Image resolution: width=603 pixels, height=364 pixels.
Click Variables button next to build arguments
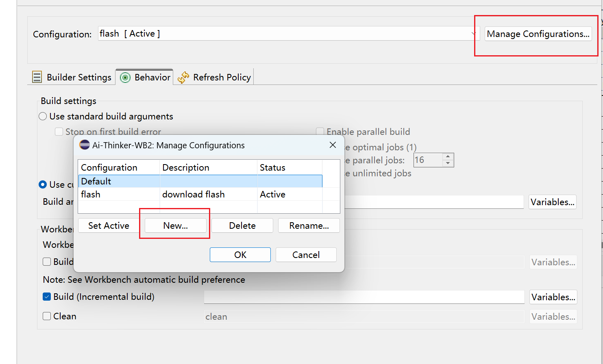(553, 202)
